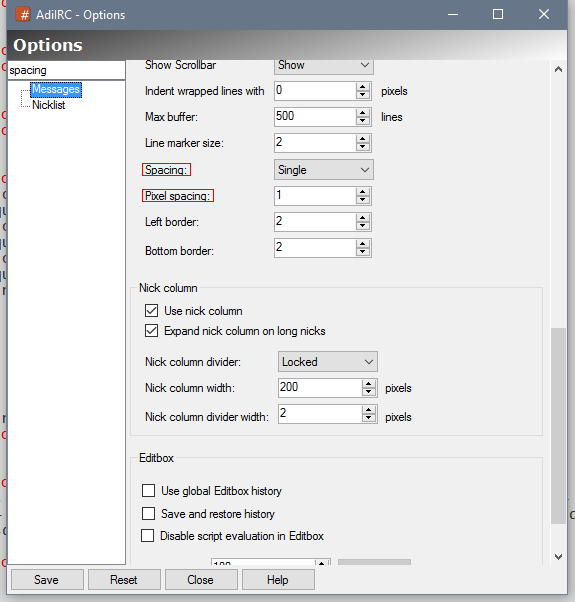
Task: Enable Use global Editbox history
Action: click(149, 490)
